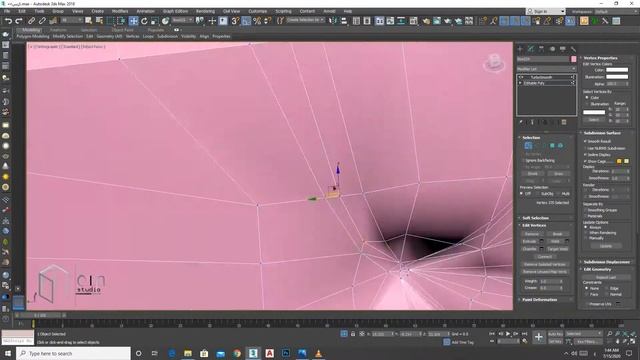
Task: Select the Select and Move tool
Action: [133, 21]
